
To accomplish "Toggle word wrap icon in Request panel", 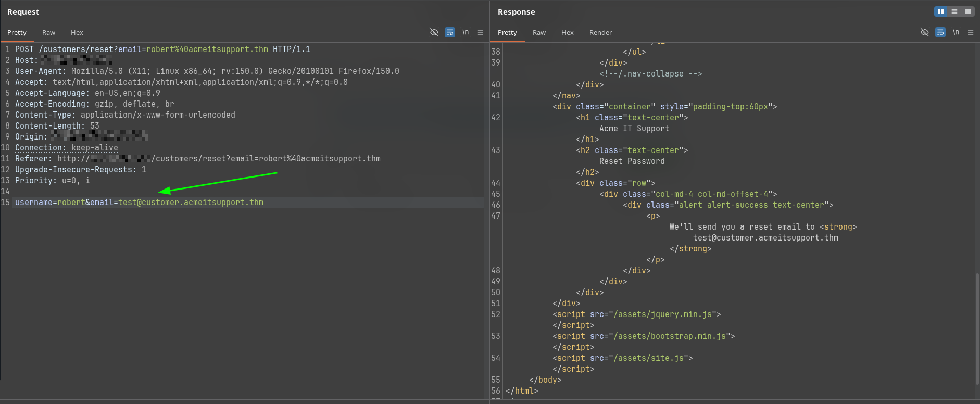I will click(450, 32).
